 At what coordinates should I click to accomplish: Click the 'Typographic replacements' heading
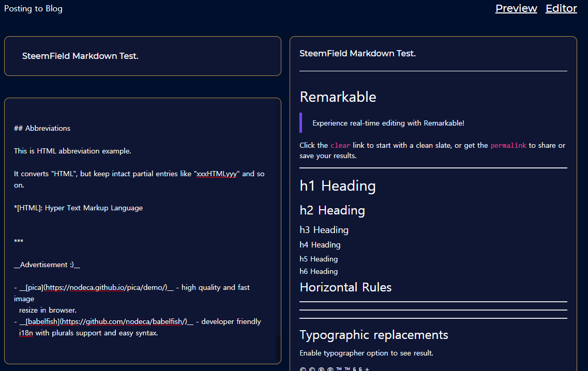pos(373,335)
